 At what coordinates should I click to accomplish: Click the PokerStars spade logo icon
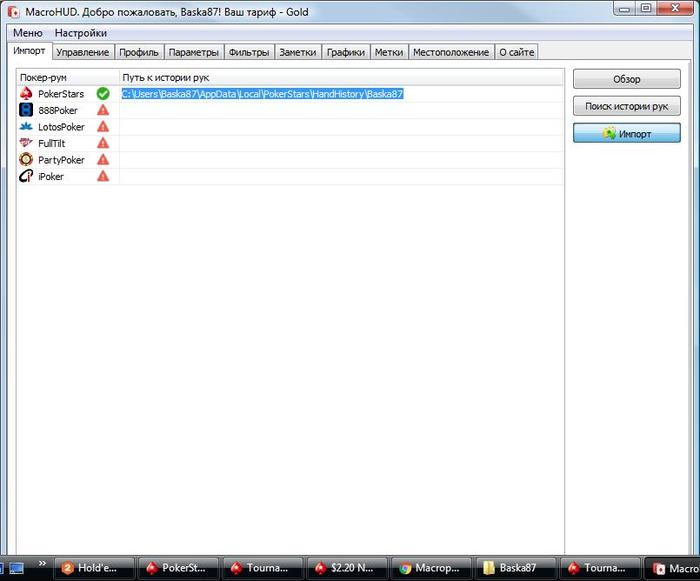tap(26, 93)
